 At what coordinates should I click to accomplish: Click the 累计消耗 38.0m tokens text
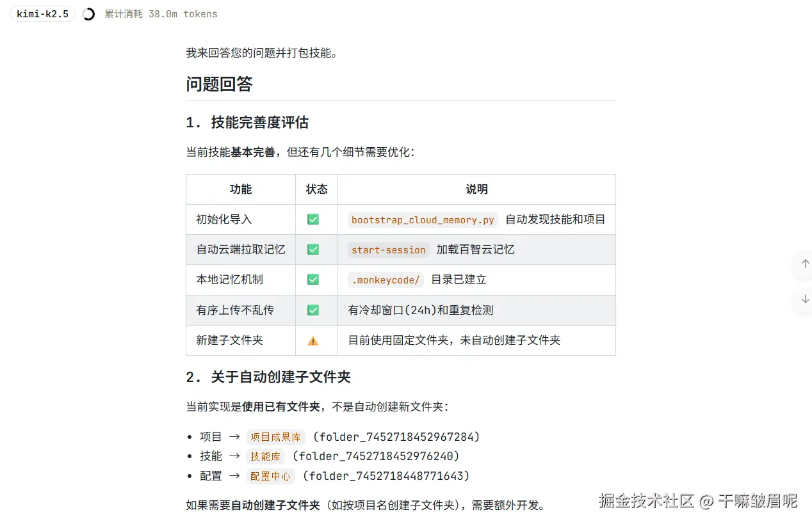pyautogui.click(x=161, y=14)
